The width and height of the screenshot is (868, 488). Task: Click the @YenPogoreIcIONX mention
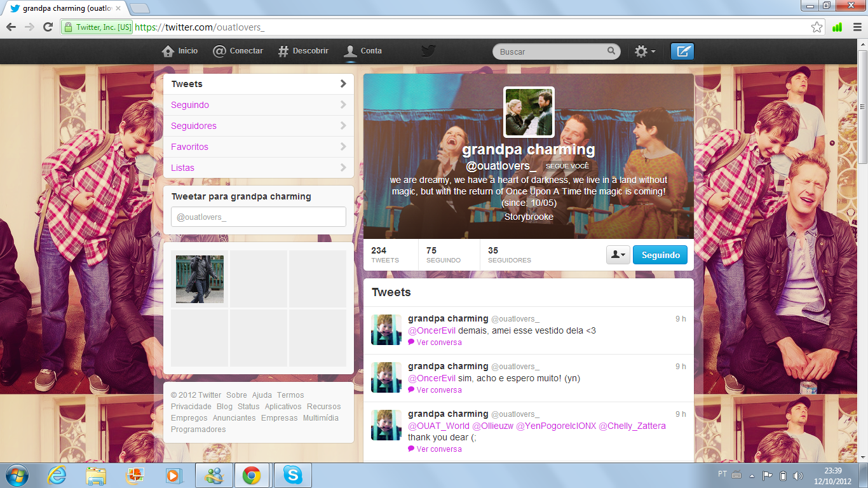tap(556, 426)
